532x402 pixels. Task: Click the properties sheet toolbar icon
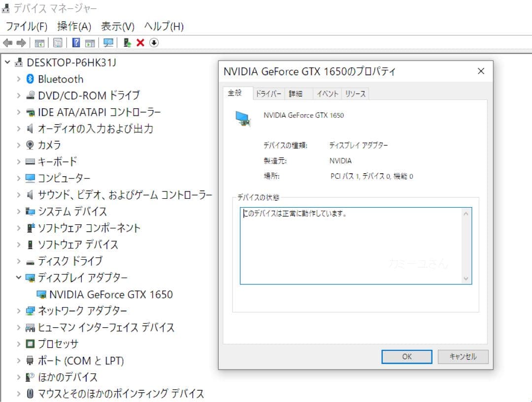point(58,43)
